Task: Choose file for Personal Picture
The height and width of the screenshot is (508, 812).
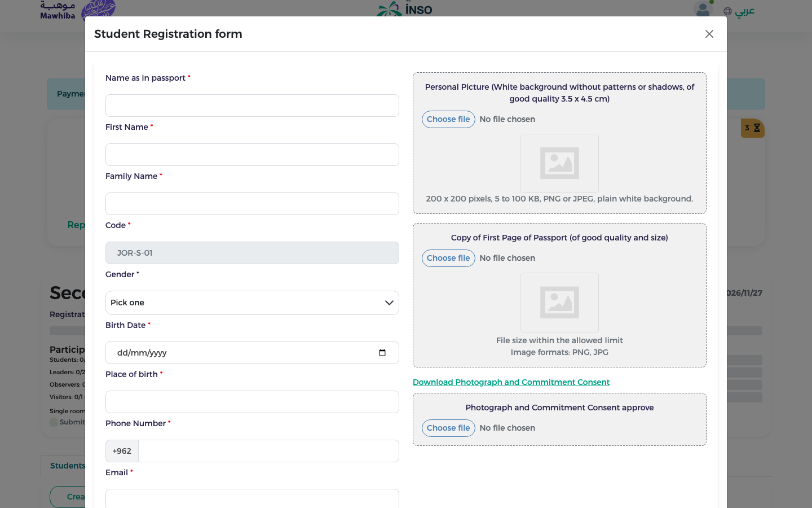Action: click(x=448, y=119)
